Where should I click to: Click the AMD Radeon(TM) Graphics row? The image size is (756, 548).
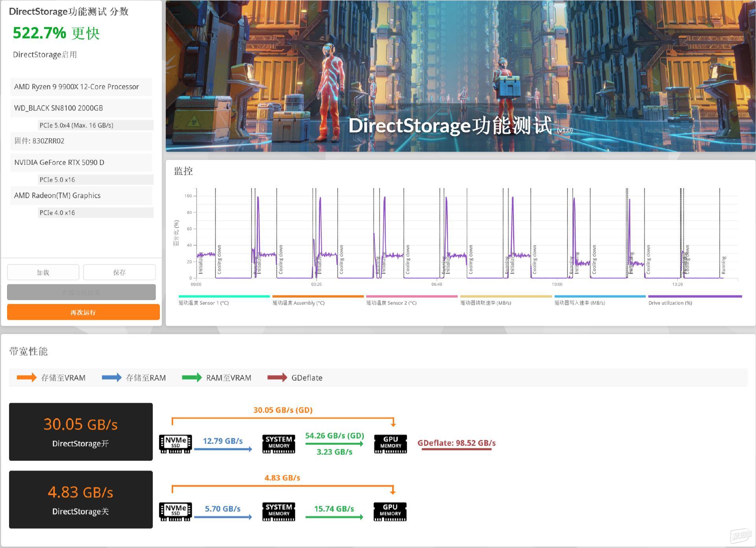pyautogui.click(x=81, y=196)
